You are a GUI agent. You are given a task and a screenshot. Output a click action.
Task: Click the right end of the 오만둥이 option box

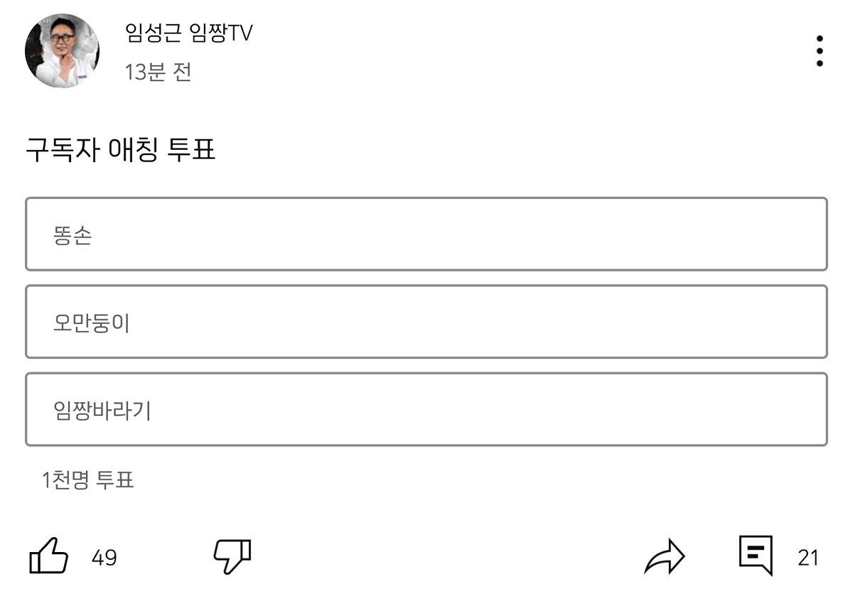(796, 322)
